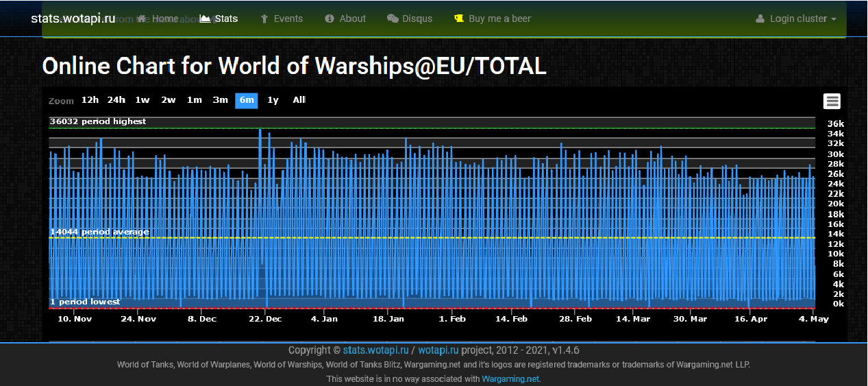The height and width of the screenshot is (386, 868).
Task: Go to the Home page
Action: tap(158, 19)
